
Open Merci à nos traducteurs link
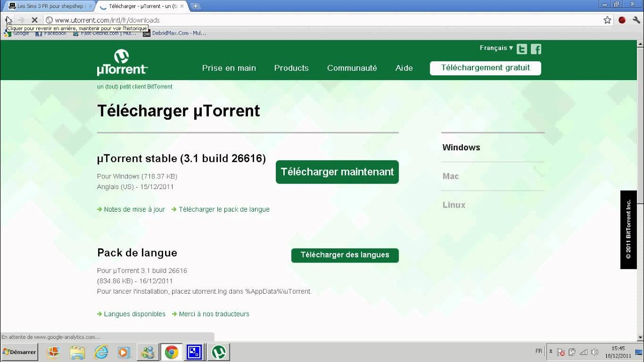[214, 314]
